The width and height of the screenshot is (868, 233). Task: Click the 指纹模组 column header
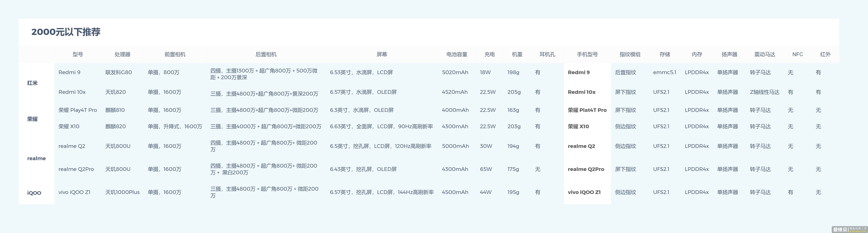[x=630, y=54]
